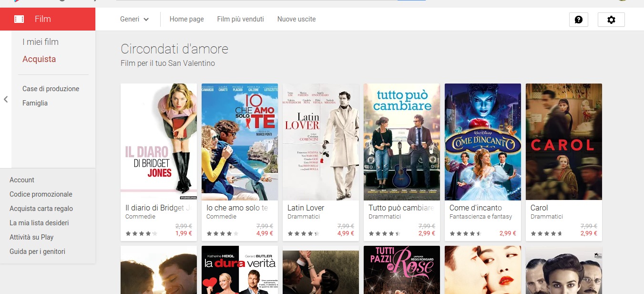Open Guida per i genitori
The height and width of the screenshot is (294, 644).
(38, 252)
